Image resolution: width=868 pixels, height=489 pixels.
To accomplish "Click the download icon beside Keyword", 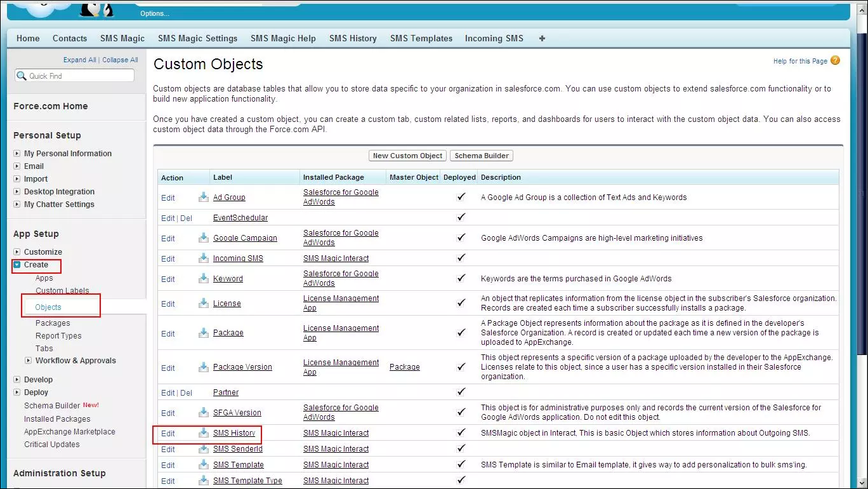I will tap(204, 278).
